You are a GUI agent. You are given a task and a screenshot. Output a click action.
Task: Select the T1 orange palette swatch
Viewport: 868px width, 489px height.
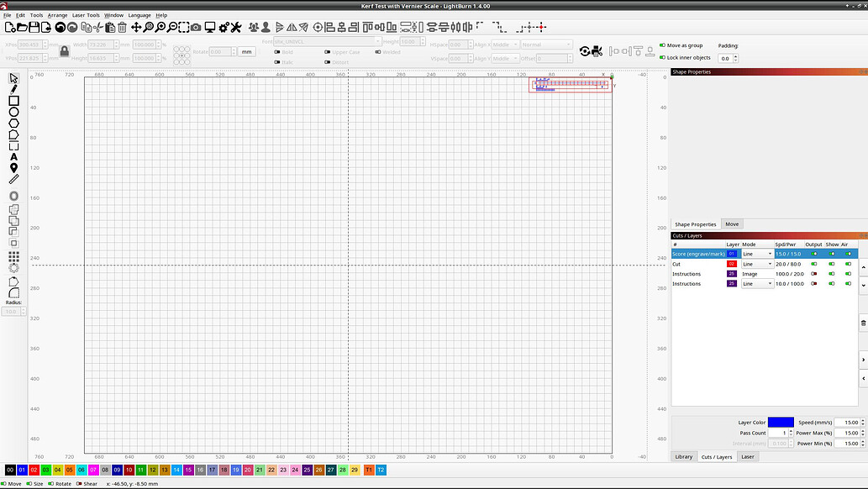[x=368, y=470]
